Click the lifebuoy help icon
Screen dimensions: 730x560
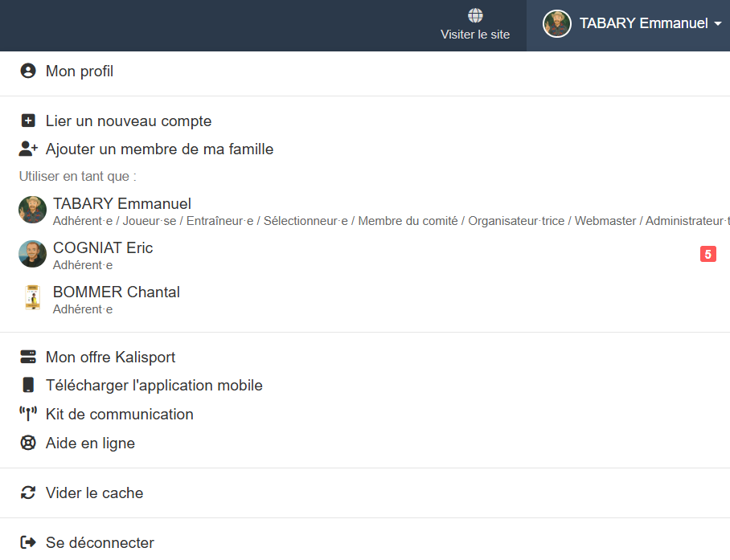click(x=28, y=444)
